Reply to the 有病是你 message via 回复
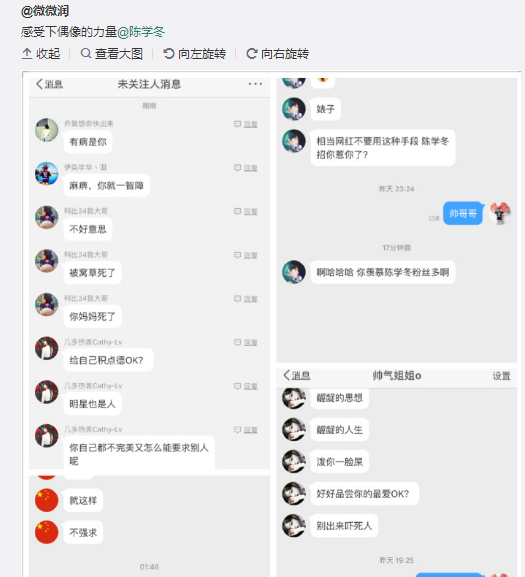The width and height of the screenshot is (525, 577). 246,124
